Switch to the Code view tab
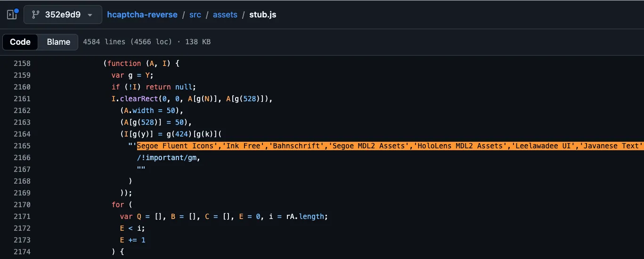The image size is (644, 259). 20,42
